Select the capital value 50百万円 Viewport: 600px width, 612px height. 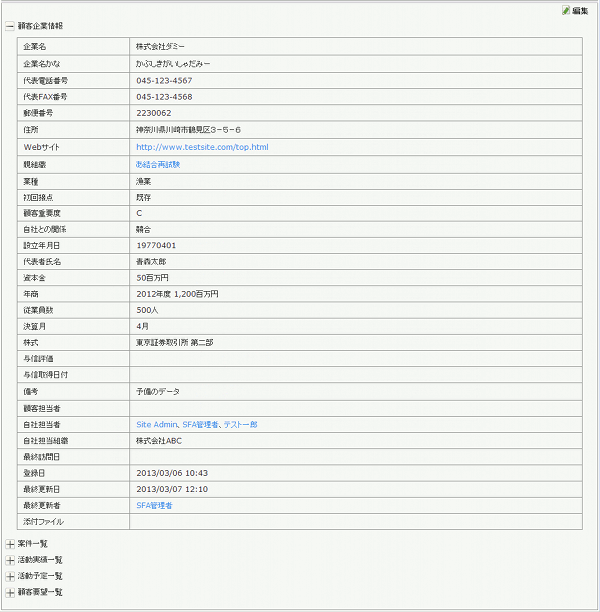pos(152,278)
